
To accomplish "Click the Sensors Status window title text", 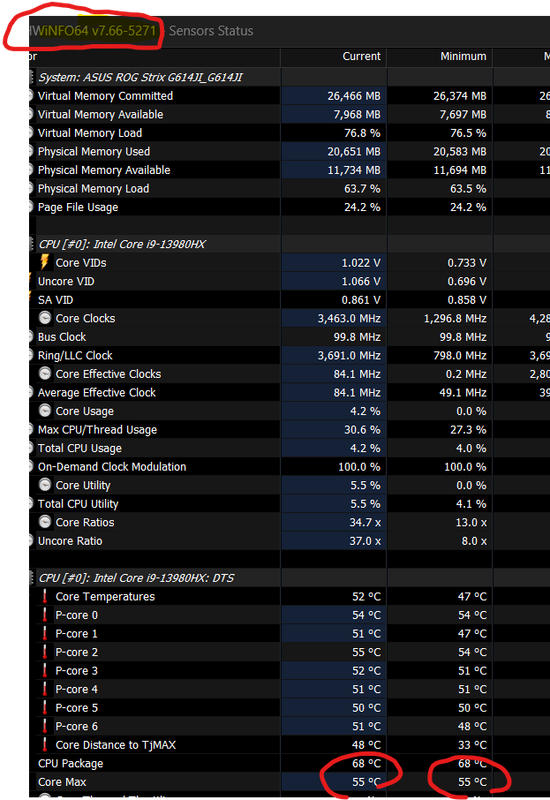I will (x=211, y=31).
